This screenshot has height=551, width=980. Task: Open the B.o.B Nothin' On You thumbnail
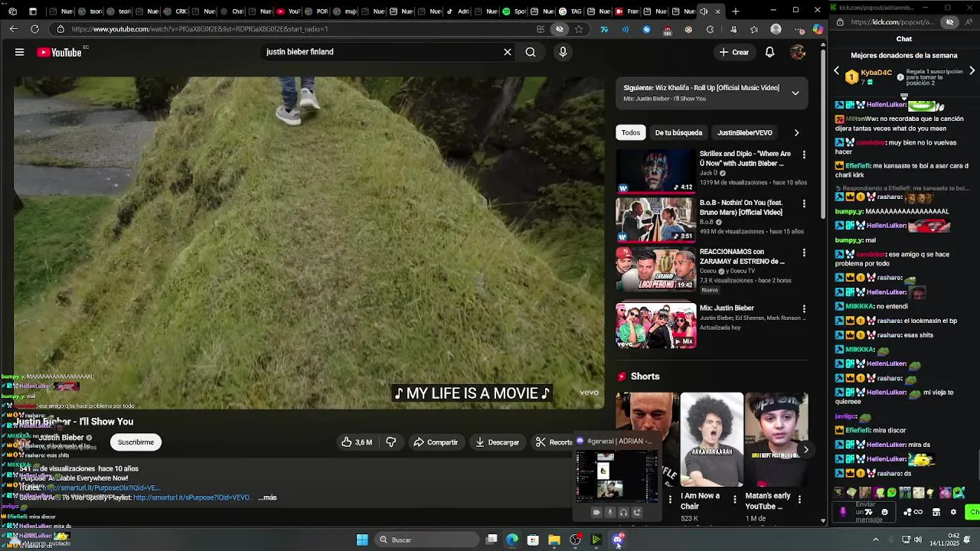(656, 219)
